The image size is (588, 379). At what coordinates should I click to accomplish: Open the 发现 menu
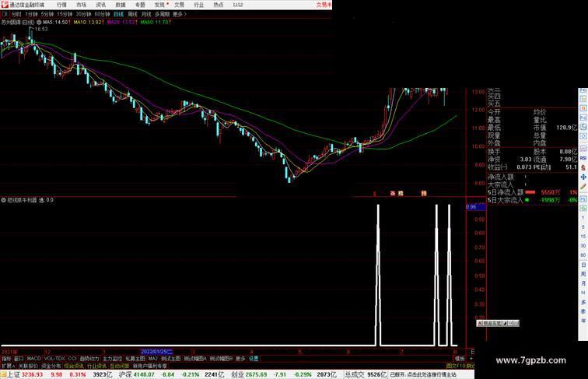tap(159, 5)
